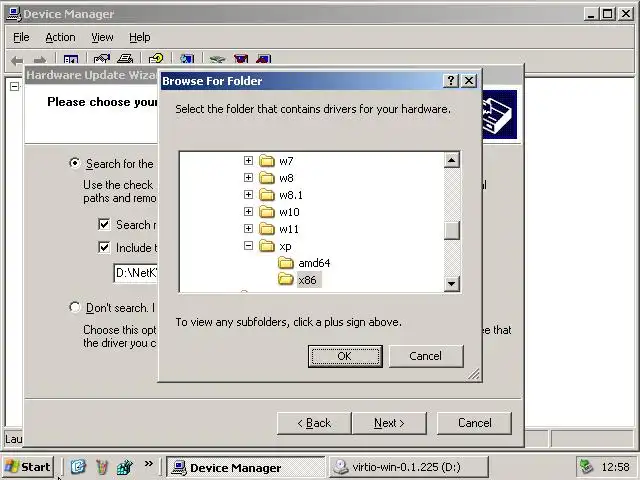Viewport: 640px width, 480px height.
Task: Click the xp folder icon
Action: click(267, 246)
